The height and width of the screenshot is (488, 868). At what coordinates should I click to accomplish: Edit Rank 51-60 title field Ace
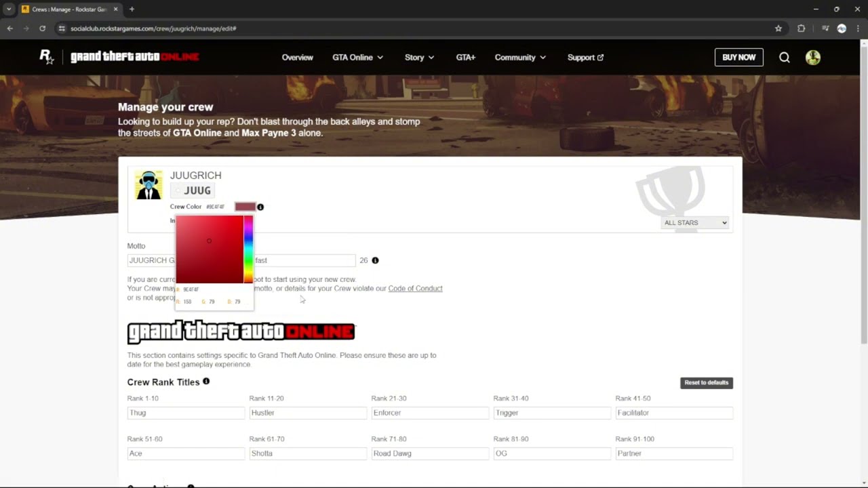coord(186,453)
